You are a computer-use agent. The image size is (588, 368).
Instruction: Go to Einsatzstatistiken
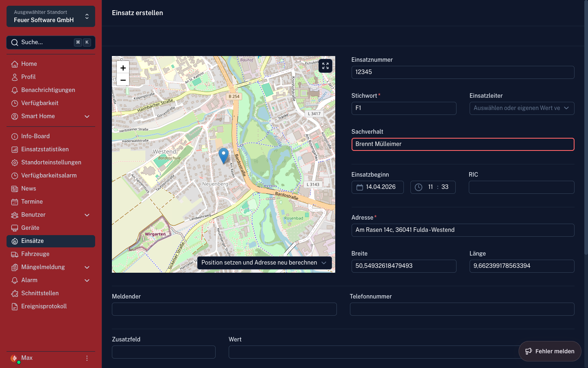51,149
